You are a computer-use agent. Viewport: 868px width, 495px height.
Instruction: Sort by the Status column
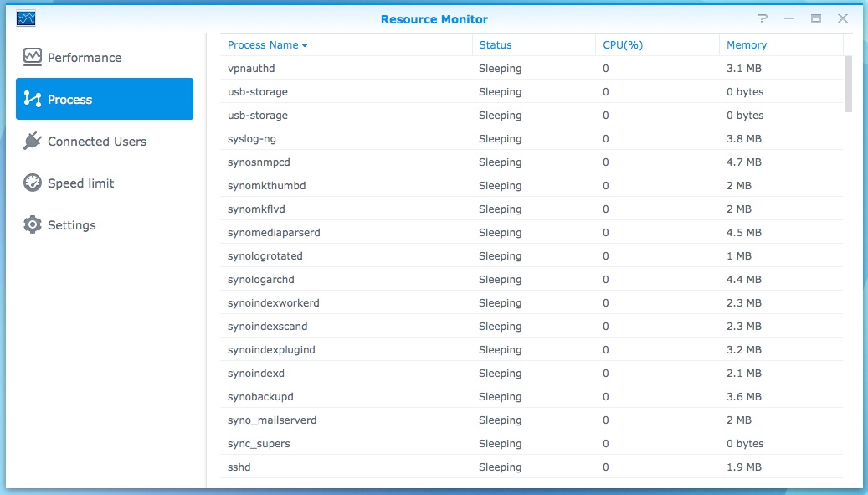pyautogui.click(x=534, y=45)
